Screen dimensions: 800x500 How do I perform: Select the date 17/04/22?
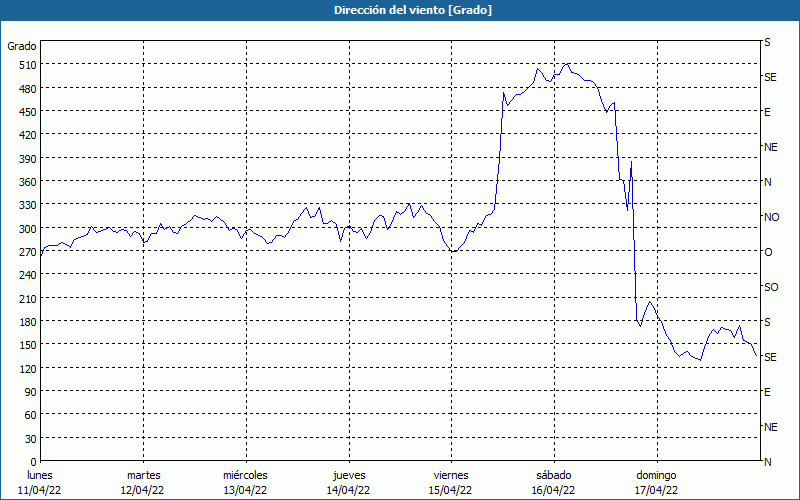click(656, 490)
